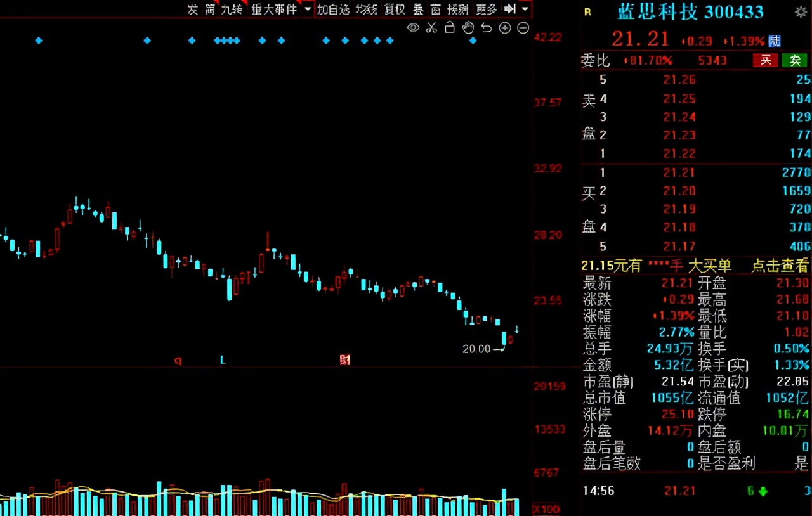Zoom in with the circled plus icon

click(505, 27)
